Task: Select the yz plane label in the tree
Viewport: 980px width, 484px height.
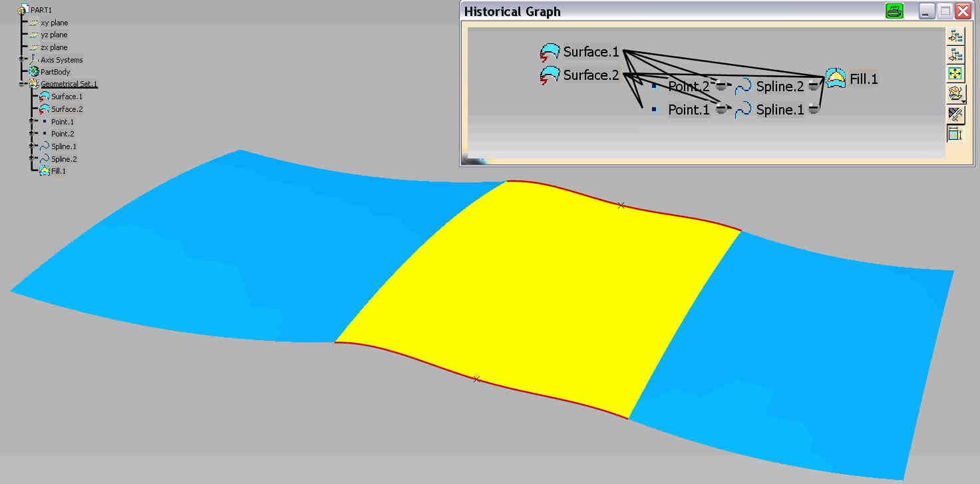Action: point(55,35)
